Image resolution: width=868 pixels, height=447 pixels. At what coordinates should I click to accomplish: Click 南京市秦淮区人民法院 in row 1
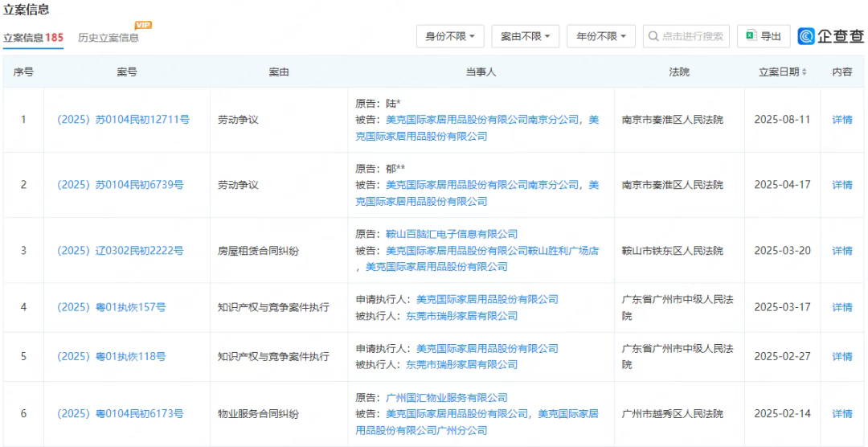(x=672, y=120)
